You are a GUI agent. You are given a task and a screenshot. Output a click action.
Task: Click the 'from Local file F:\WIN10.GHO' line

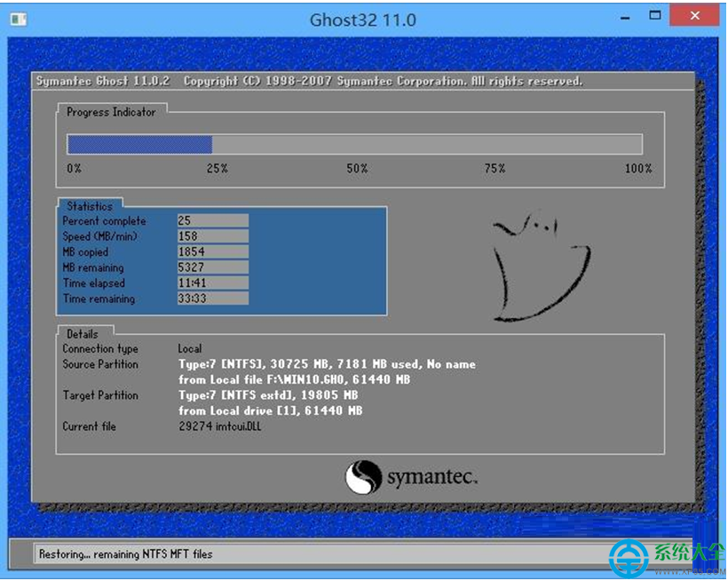tap(295, 379)
